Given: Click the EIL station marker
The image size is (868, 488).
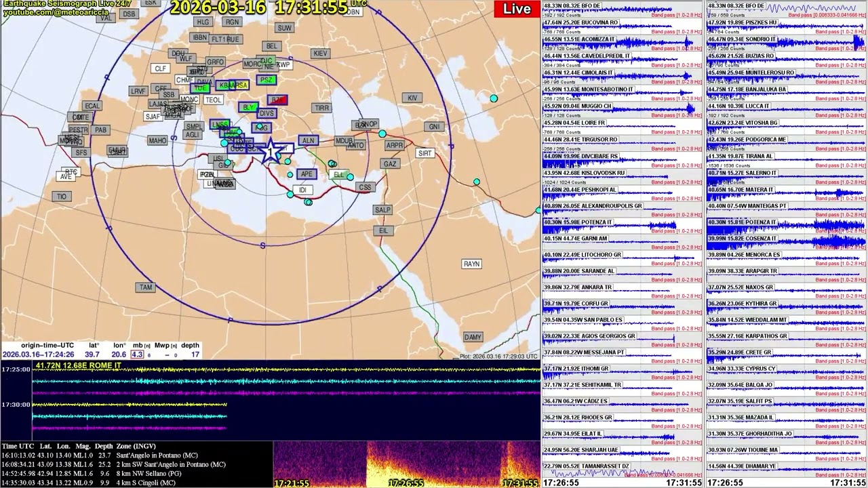Looking at the screenshot, I should [384, 230].
